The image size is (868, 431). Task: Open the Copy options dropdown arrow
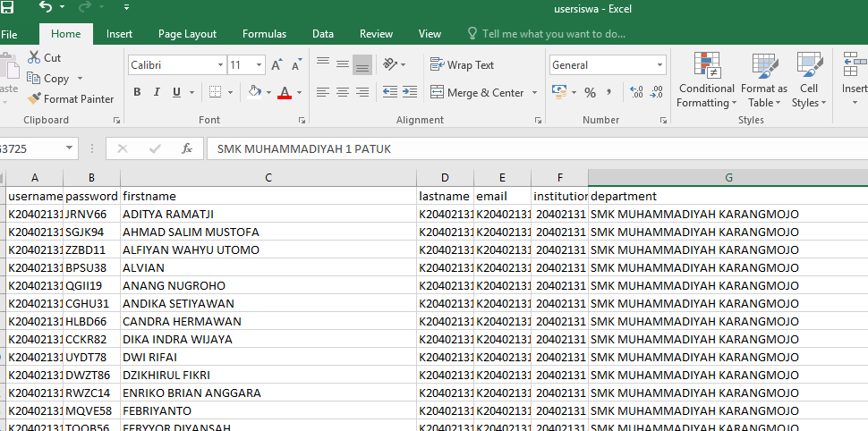coord(80,79)
